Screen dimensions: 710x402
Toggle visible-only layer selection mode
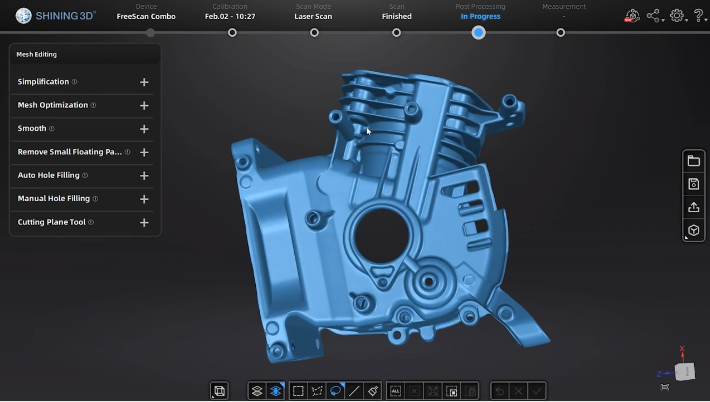275,391
